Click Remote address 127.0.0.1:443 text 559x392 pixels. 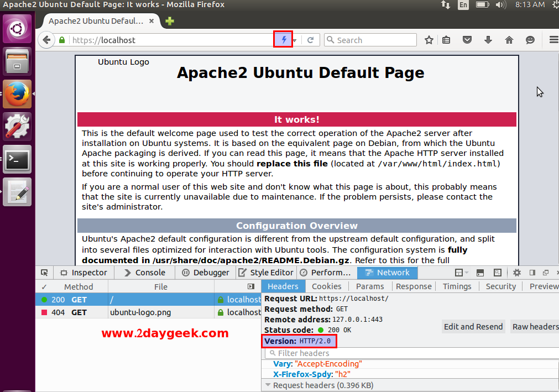(x=323, y=320)
